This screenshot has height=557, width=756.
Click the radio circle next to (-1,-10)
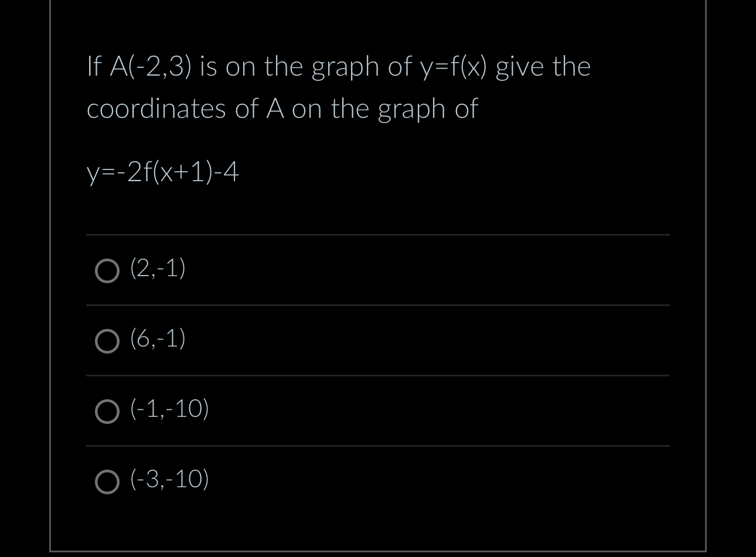[x=107, y=412]
